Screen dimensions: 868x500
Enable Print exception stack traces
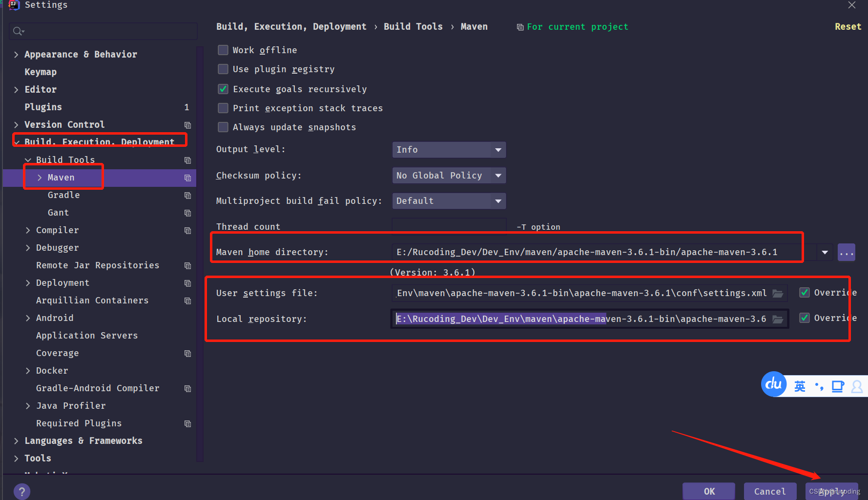(223, 108)
